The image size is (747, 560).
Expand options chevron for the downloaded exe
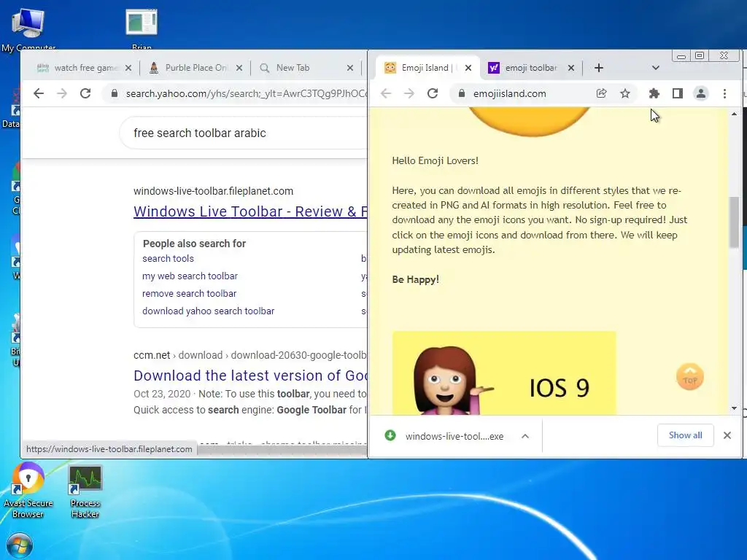[x=525, y=436]
